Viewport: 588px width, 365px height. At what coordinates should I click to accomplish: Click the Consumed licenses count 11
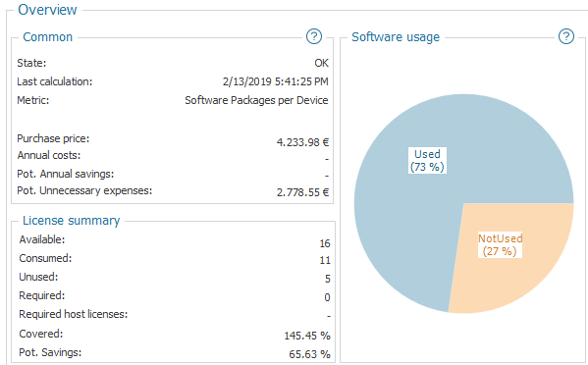(x=325, y=260)
